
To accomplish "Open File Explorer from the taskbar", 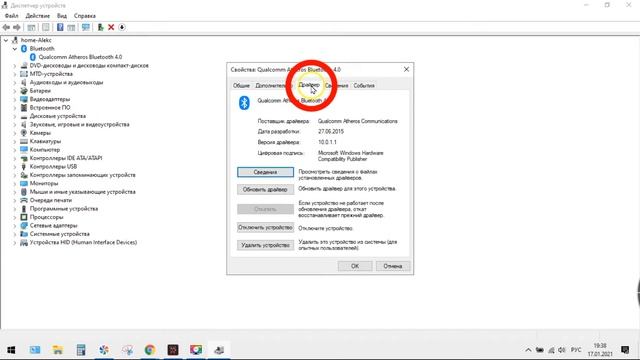I will (x=58, y=350).
